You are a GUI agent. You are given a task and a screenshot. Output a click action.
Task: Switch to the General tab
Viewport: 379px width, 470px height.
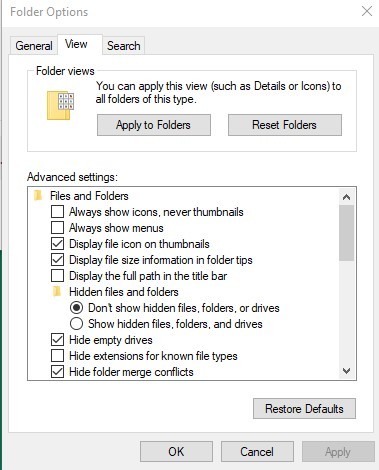click(x=34, y=46)
